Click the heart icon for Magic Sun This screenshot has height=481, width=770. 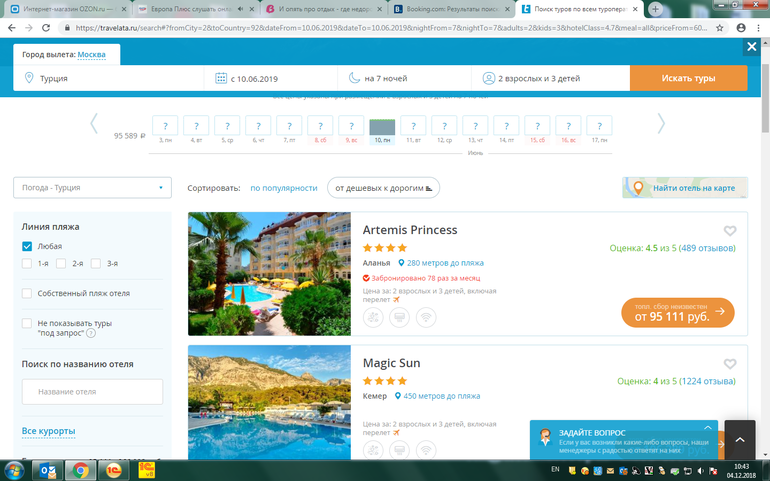coord(729,365)
